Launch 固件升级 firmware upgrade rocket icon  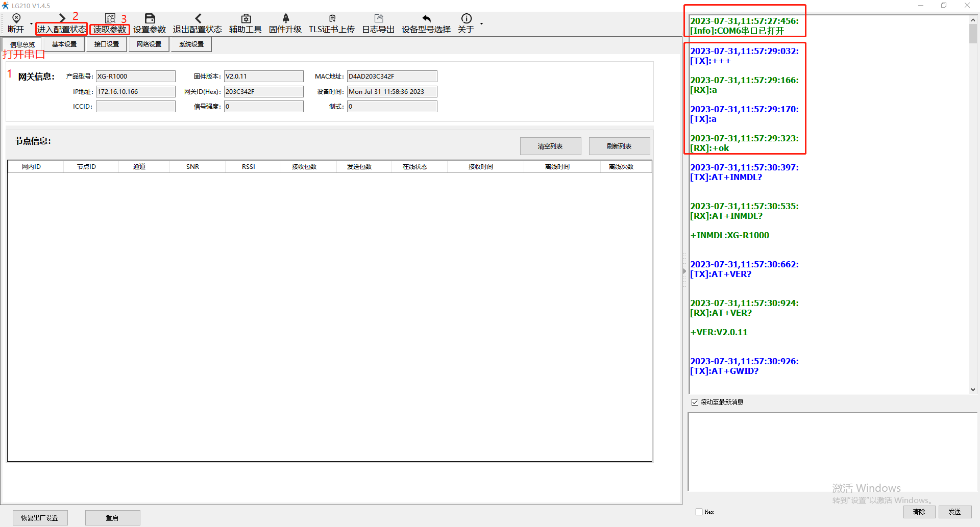pyautogui.click(x=285, y=19)
